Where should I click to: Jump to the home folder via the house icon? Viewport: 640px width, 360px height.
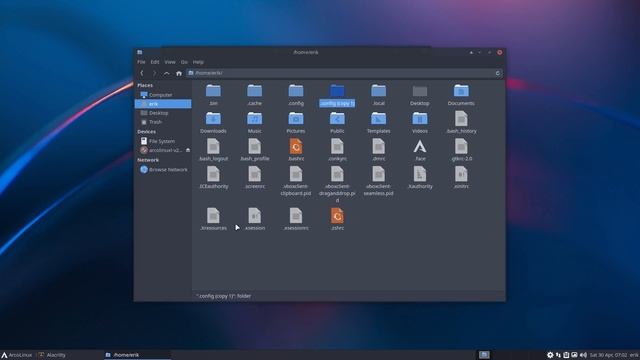[x=179, y=73]
